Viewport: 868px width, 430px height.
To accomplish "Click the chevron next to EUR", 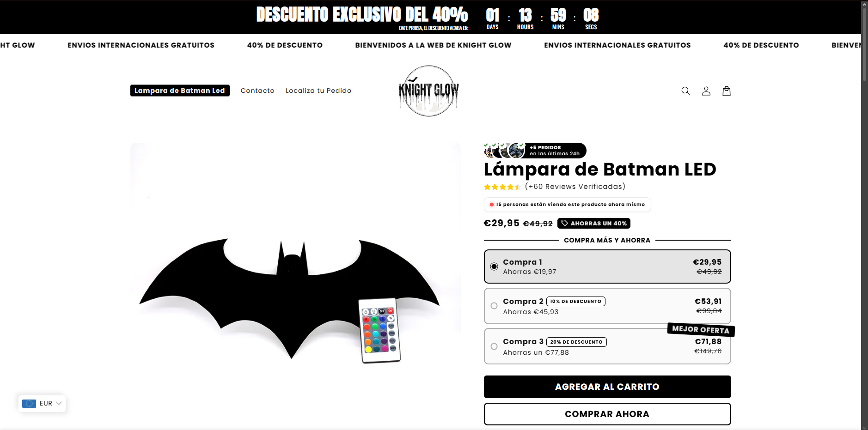I will 59,404.
